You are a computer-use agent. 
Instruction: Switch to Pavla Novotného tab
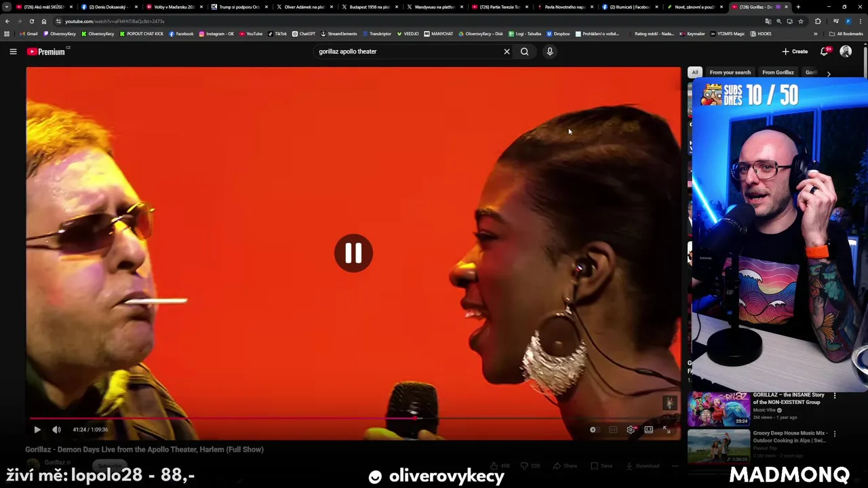click(564, 7)
